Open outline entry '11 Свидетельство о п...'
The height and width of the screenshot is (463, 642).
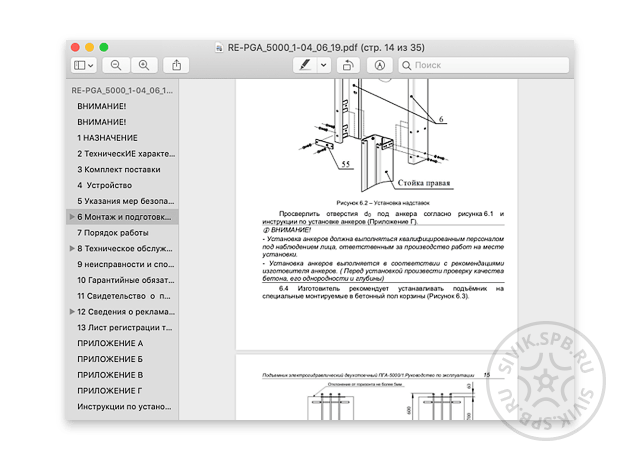pyautogui.click(x=124, y=296)
